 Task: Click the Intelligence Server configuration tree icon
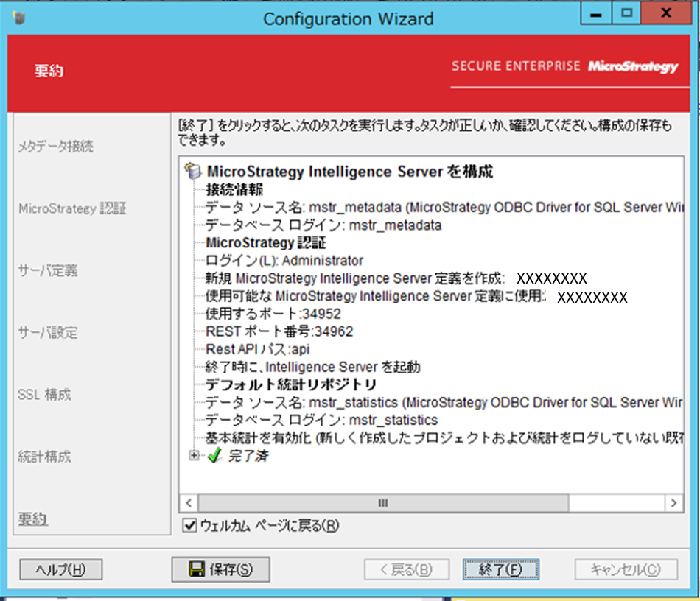[193, 171]
